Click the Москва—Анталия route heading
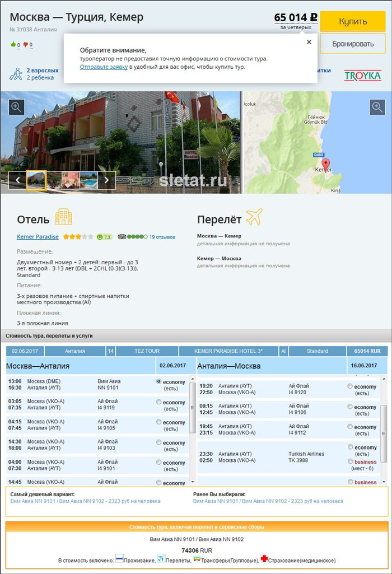 [x=38, y=366]
